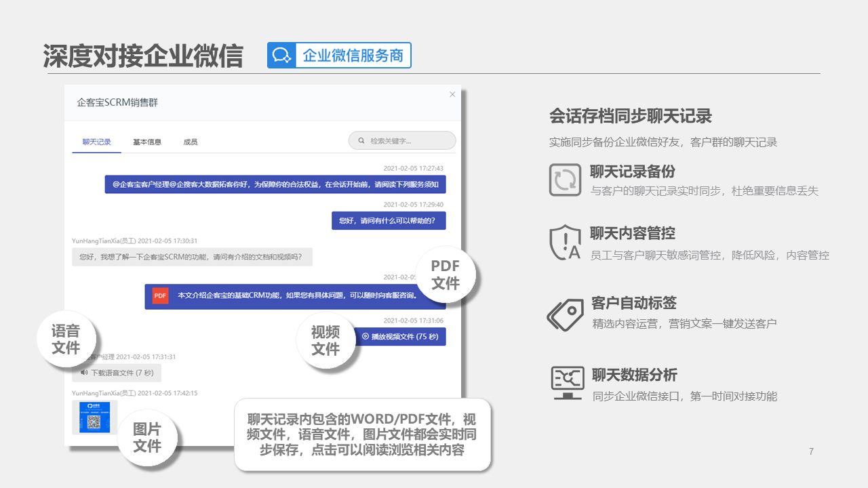Open the QR code image thumbnail
The height and width of the screenshot is (488, 868).
[x=94, y=418]
